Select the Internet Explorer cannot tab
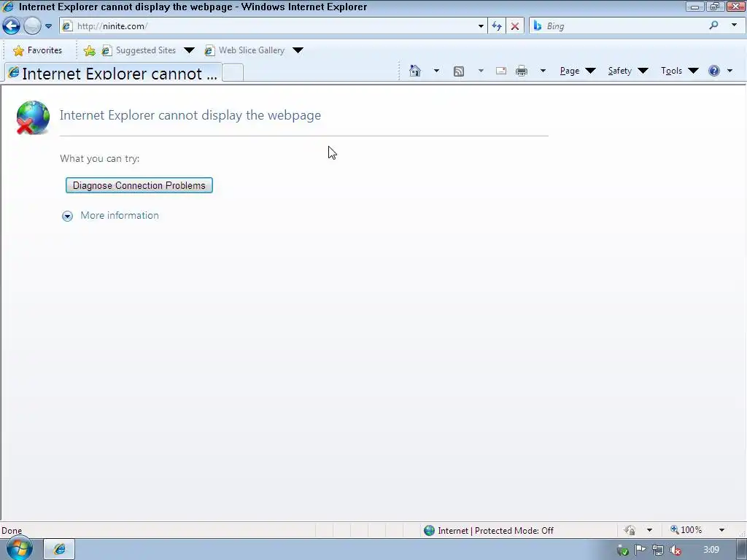The image size is (747, 560). (x=113, y=73)
